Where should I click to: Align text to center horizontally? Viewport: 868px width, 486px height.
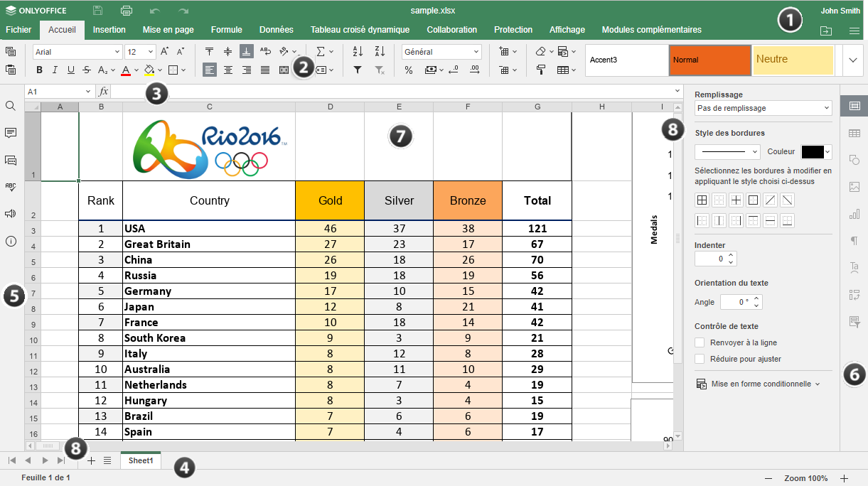(x=228, y=70)
